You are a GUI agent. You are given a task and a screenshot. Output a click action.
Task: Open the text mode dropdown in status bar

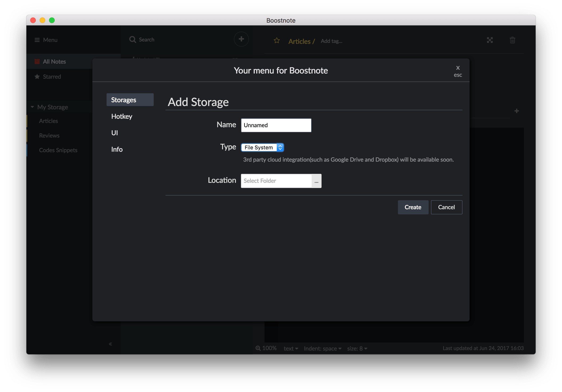point(291,348)
